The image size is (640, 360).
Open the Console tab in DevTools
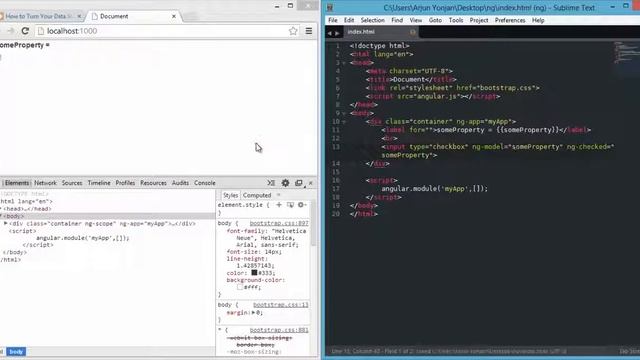pos(205,183)
